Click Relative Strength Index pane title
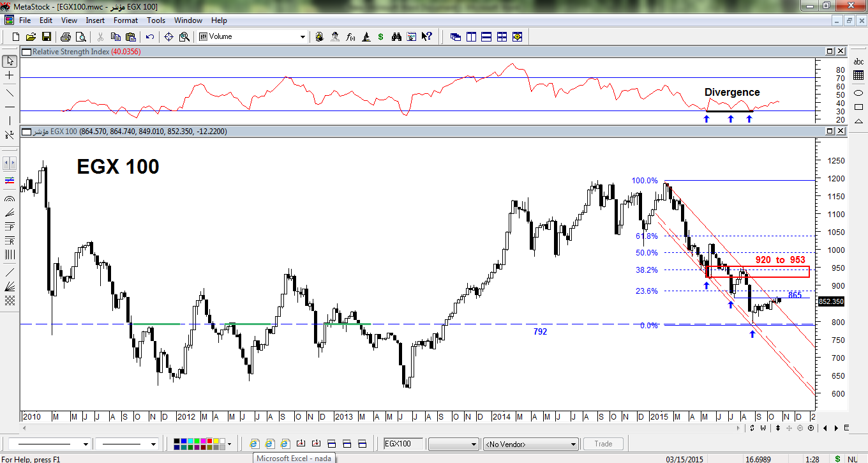 71,51
